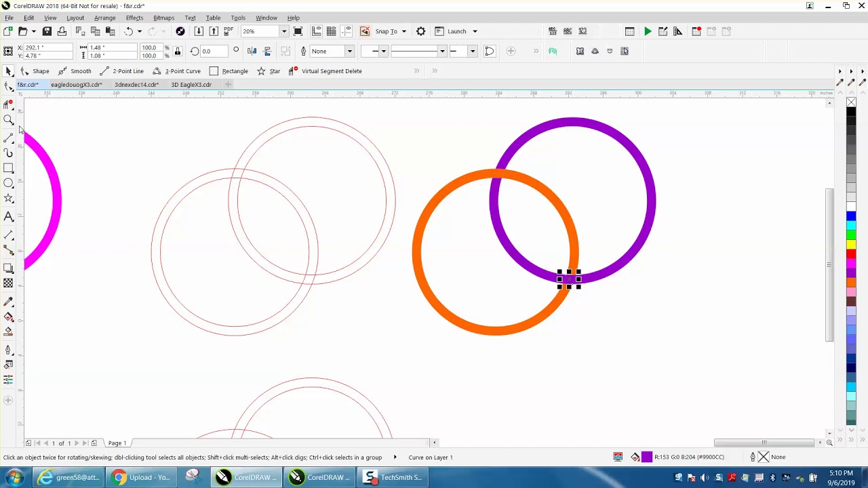Select the Rectangle tool in toolbox
This screenshot has height=488, width=868.
8,168
